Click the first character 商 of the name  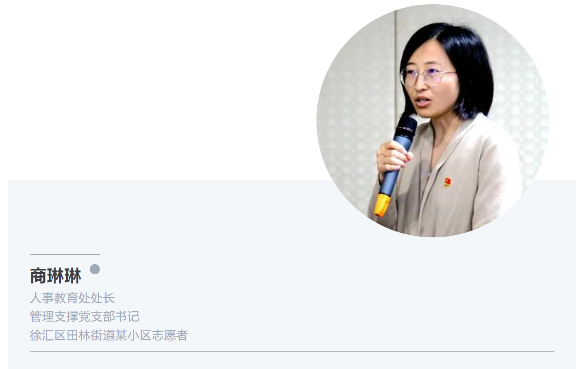38,276
